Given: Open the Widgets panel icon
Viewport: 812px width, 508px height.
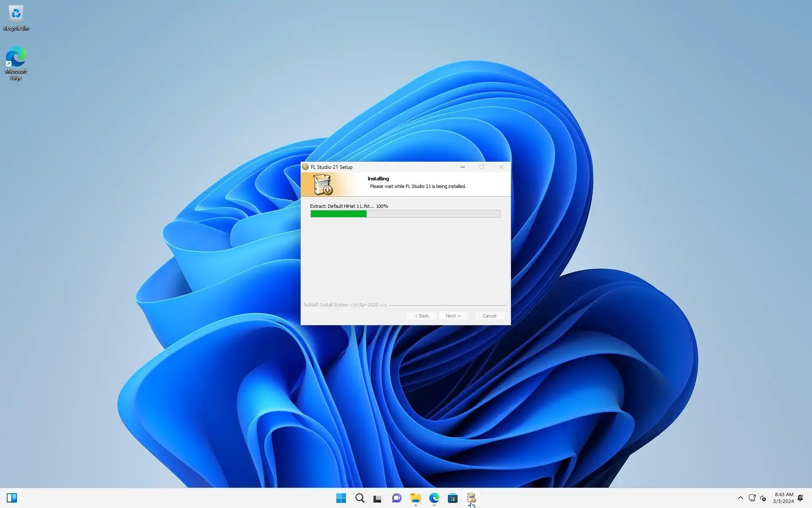Looking at the screenshot, I should coord(12,498).
